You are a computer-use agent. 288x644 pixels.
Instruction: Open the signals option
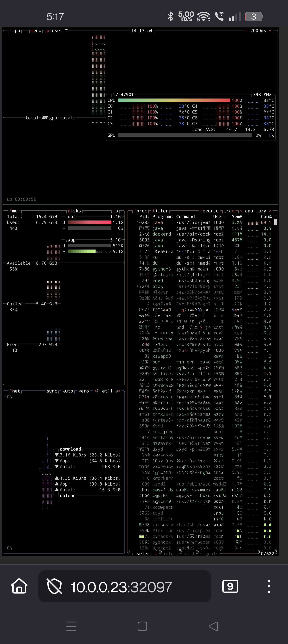pyautogui.click(x=209, y=553)
